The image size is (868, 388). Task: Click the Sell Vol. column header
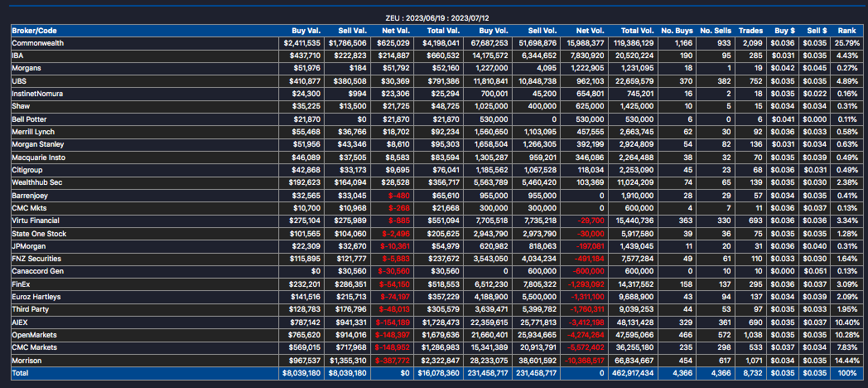[x=543, y=31]
